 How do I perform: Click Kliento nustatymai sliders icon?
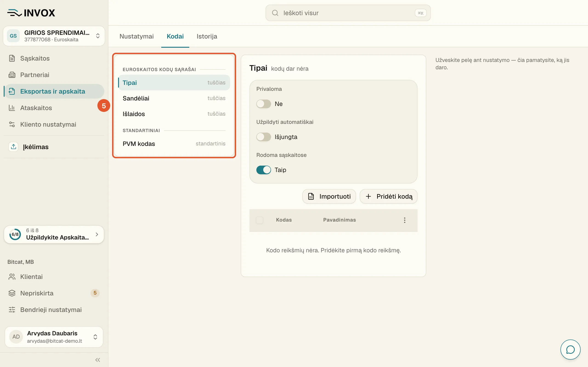[x=12, y=124]
